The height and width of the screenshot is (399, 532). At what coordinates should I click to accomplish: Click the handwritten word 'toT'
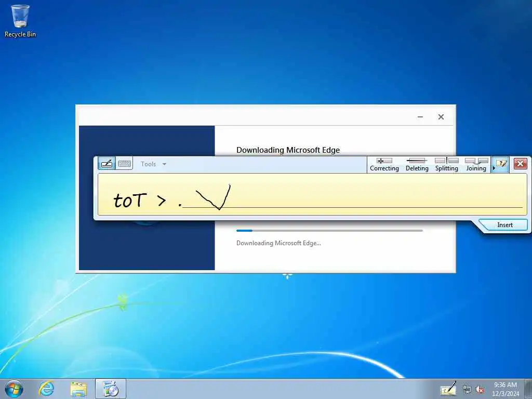pyautogui.click(x=129, y=200)
